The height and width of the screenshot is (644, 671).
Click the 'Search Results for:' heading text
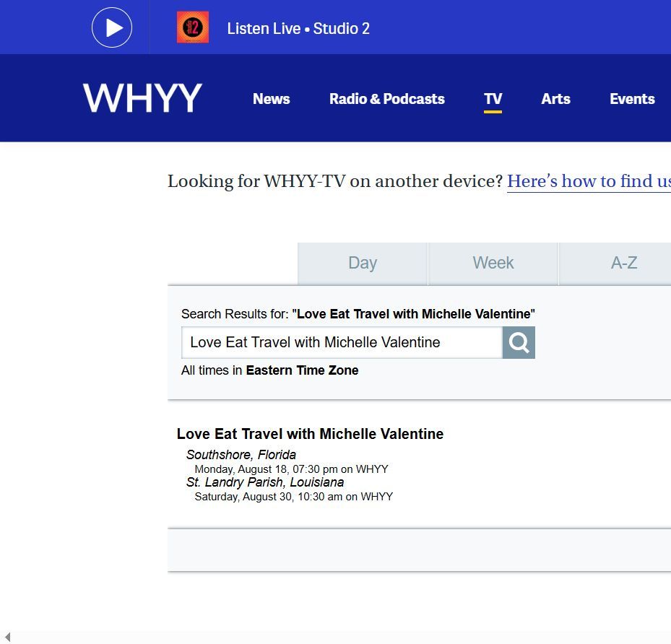(235, 314)
